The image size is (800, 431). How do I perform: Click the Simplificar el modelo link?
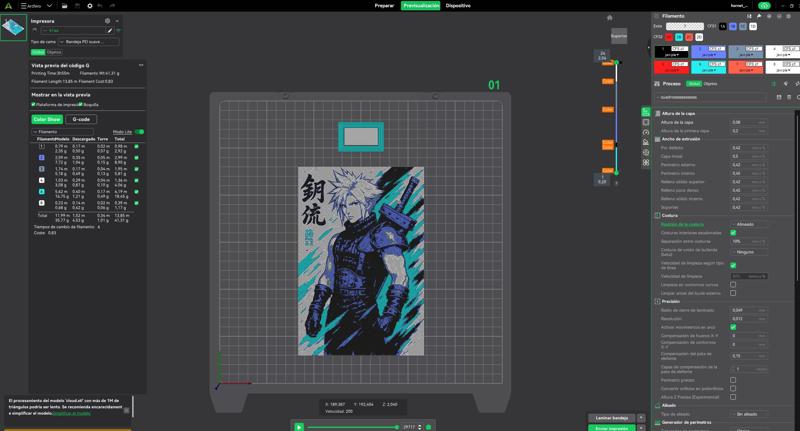pyautogui.click(x=71, y=413)
